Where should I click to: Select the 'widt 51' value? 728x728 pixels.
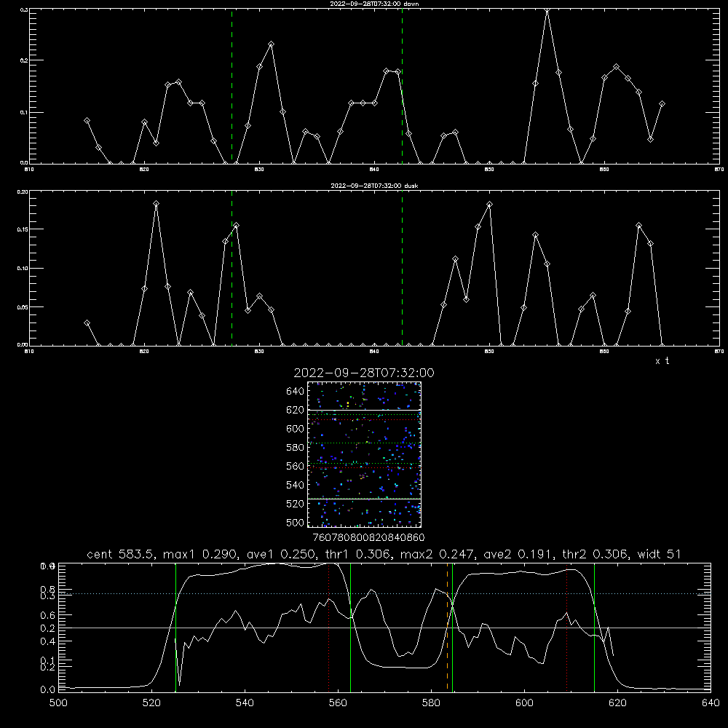(x=660, y=554)
